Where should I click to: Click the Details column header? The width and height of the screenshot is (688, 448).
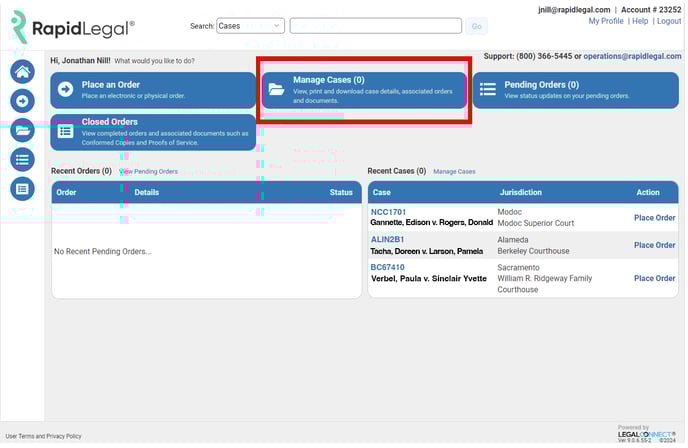[147, 192]
